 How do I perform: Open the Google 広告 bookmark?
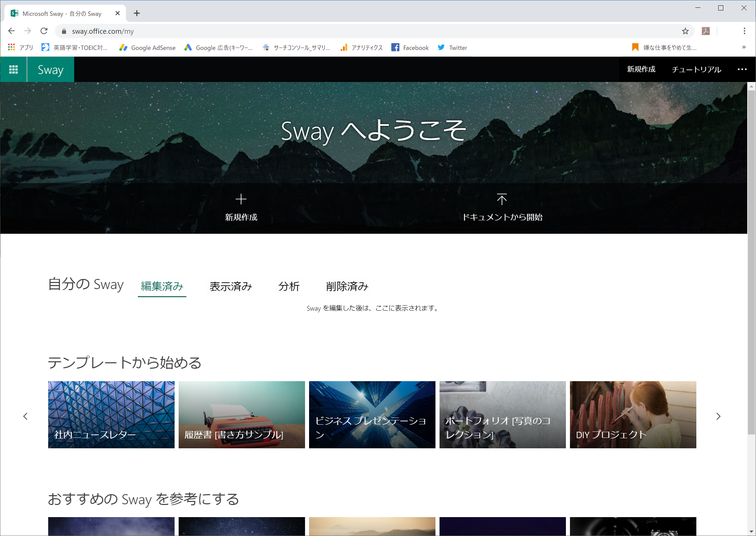(x=218, y=48)
